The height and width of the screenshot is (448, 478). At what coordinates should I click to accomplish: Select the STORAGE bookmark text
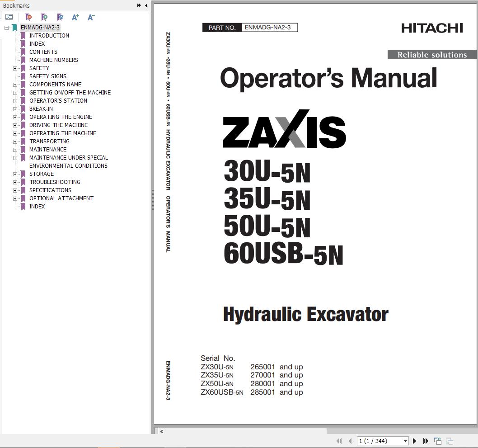pos(42,174)
